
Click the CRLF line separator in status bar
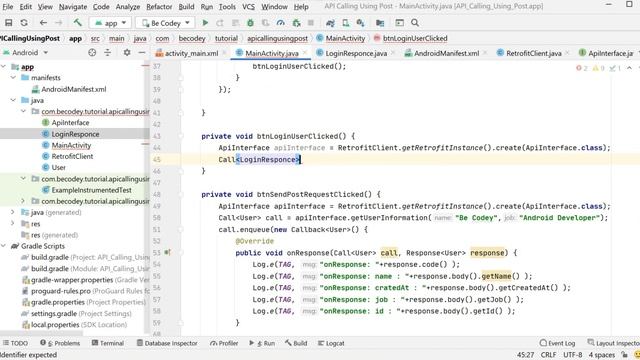point(548,355)
